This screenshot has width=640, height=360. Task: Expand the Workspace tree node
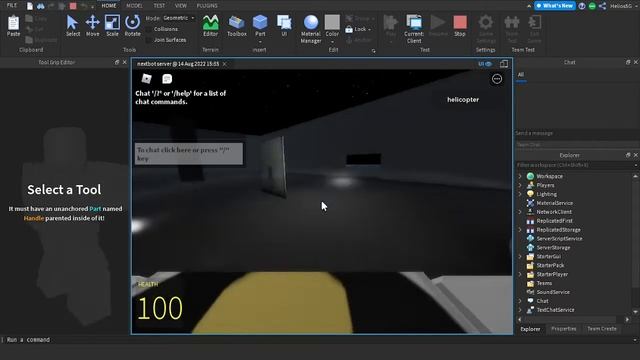click(x=520, y=176)
